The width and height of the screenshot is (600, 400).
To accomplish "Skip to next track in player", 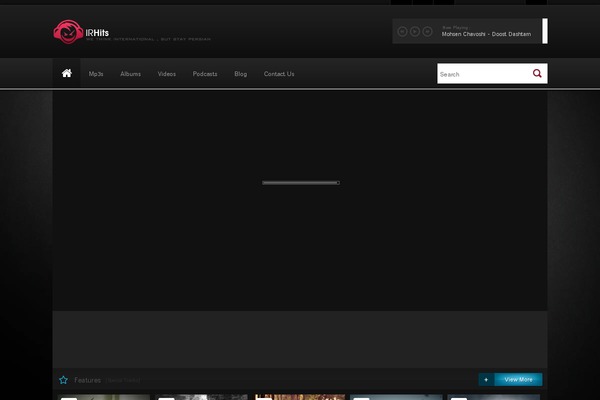I will (427, 31).
